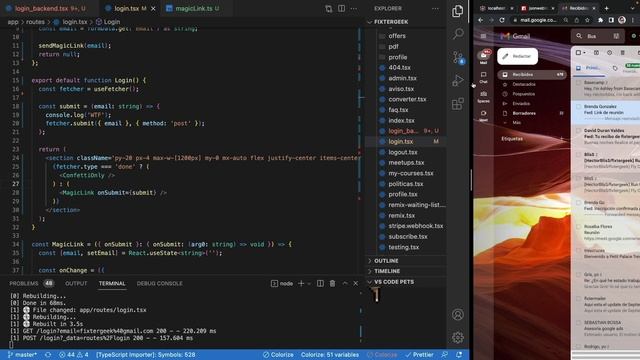Open browser extensions puzzle icon
Screen dimensions: 640x360
coord(600,20)
